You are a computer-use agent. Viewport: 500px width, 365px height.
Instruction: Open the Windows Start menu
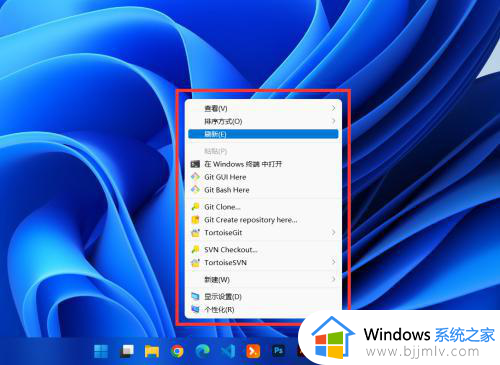[x=101, y=351]
